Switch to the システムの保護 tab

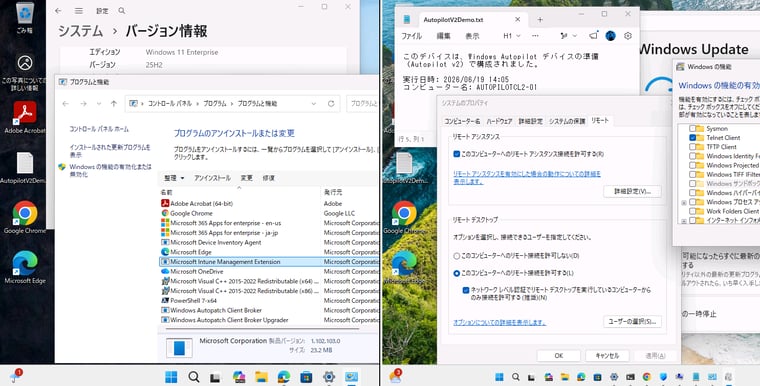[x=567, y=121]
